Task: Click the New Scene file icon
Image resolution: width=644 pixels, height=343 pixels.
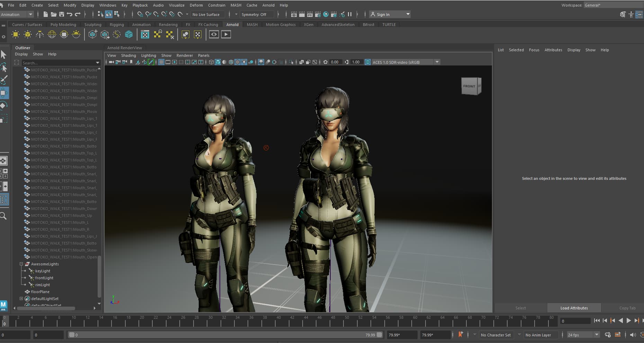Action: pyautogui.click(x=45, y=14)
